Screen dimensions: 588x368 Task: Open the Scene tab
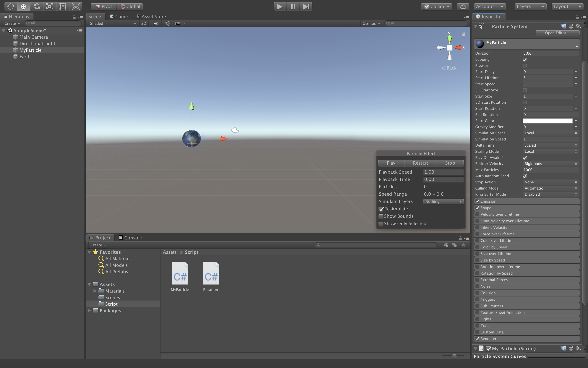(x=95, y=17)
